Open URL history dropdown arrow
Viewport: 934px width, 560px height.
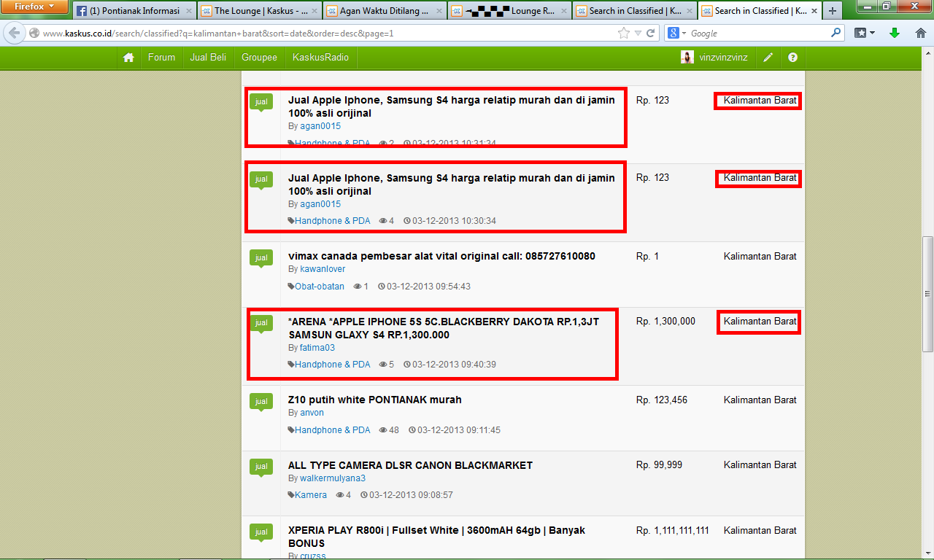tap(638, 34)
